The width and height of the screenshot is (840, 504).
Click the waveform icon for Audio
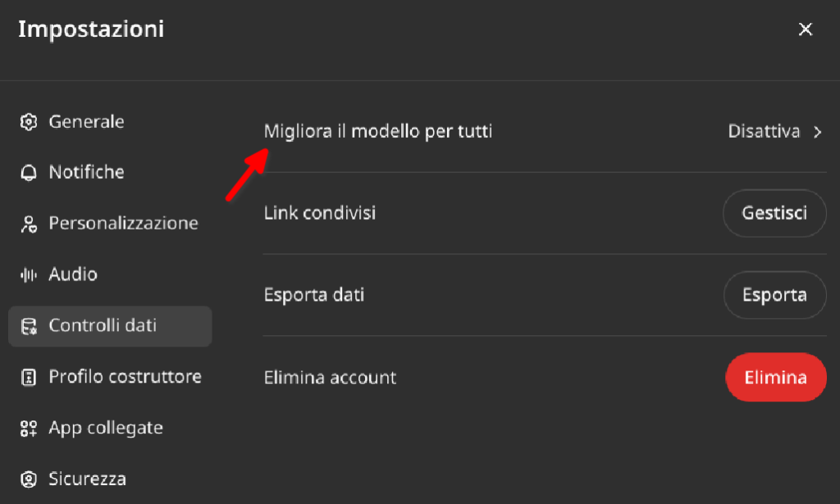click(x=29, y=275)
